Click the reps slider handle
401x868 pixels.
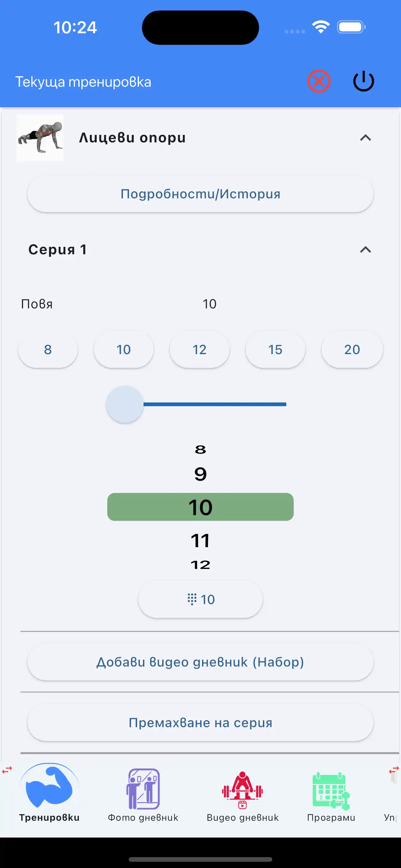click(125, 404)
